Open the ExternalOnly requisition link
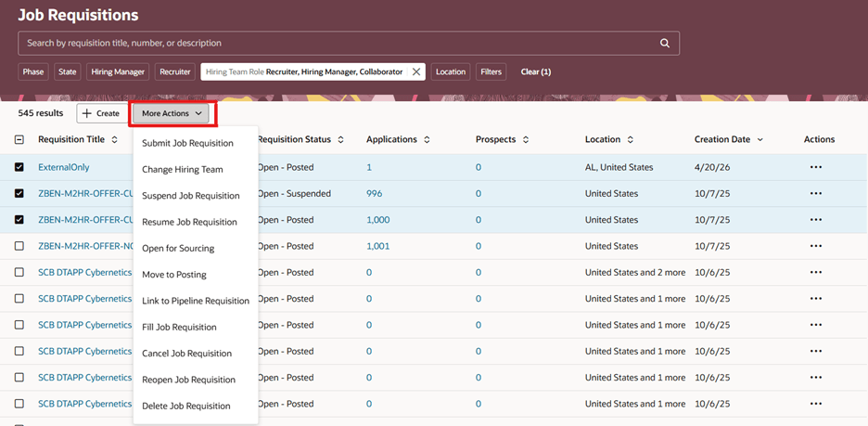The image size is (868, 426). coord(64,167)
